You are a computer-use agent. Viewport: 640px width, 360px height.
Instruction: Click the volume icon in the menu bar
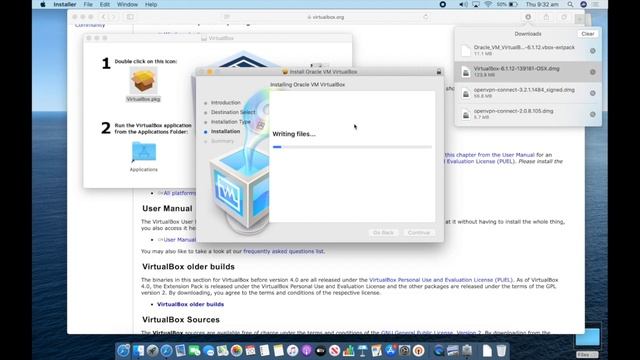pos(463,4)
